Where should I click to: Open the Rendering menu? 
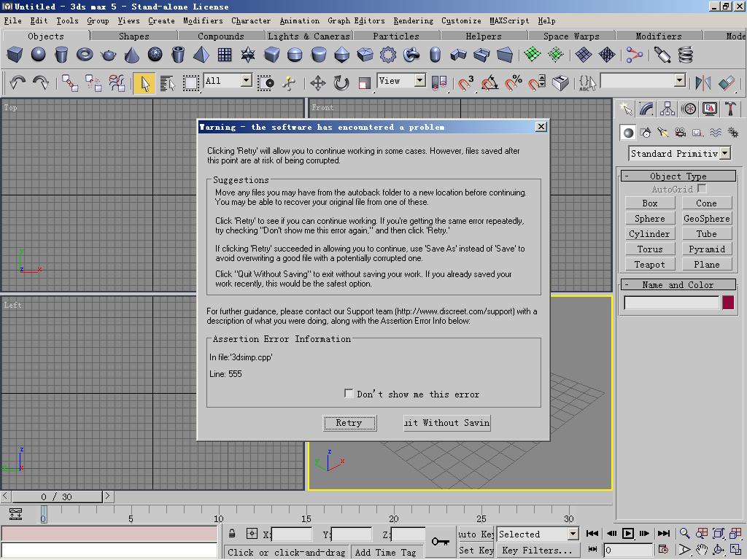click(x=414, y=20)
